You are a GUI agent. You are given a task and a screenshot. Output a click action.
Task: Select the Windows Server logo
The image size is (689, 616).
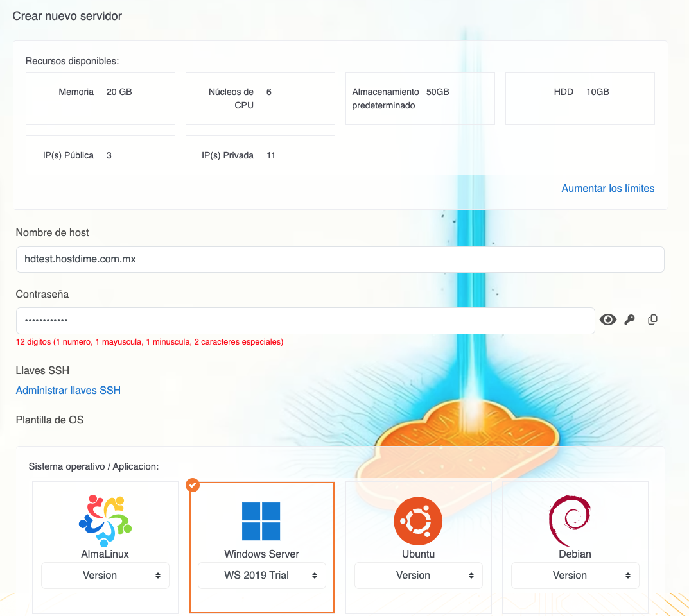[x=261, y=521]
